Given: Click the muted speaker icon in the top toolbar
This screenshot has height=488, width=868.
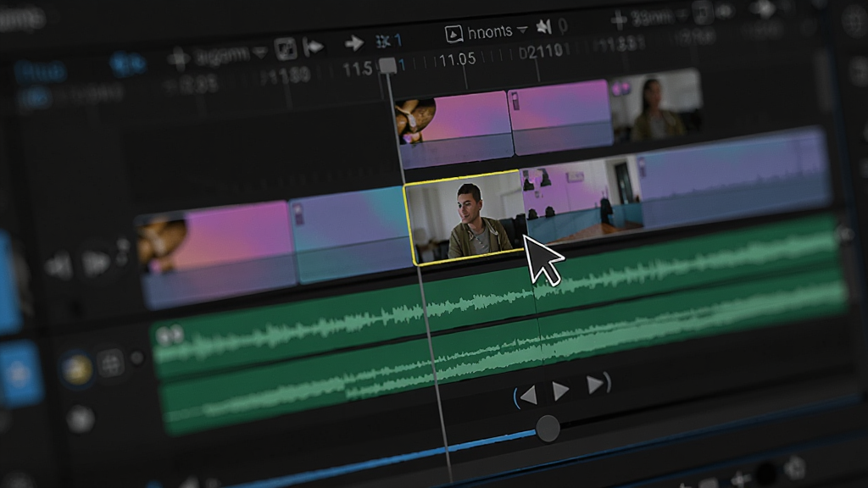Looking at the screenshot, I should click(x=544, y=26).
